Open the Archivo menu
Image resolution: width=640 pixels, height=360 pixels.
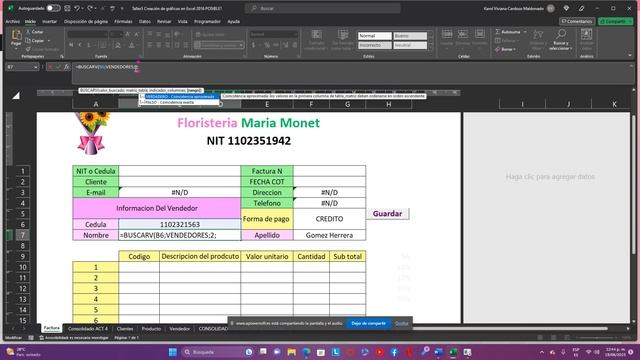13,22
